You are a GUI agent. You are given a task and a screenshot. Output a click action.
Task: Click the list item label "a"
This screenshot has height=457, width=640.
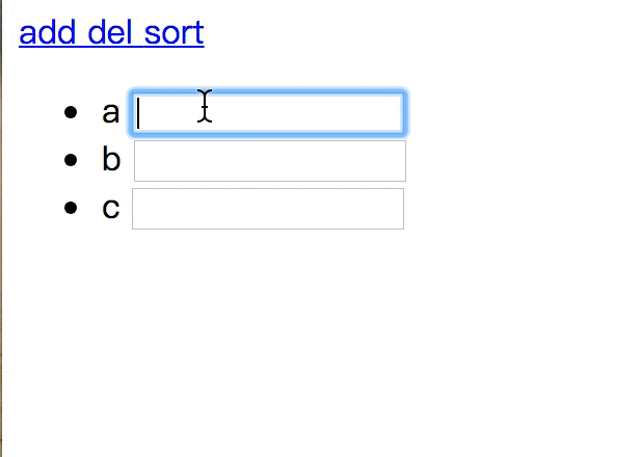point(110,112)
